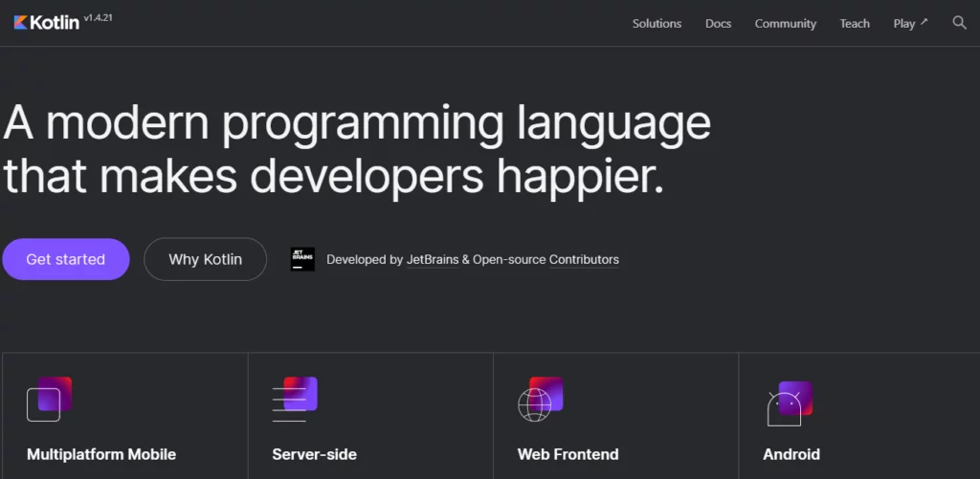This screenshot has height=479, width=980.
Task: Open the Solutions menu
Action: coord(657,24)
